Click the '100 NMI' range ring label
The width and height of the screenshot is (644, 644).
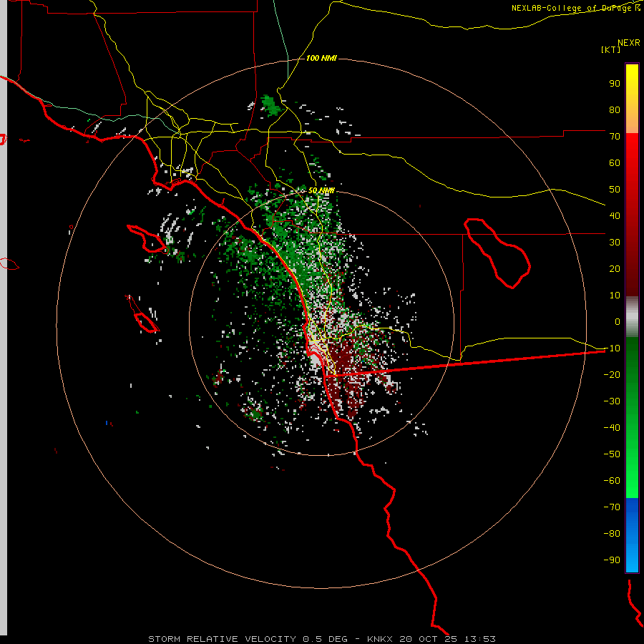[x=321, y=58]
